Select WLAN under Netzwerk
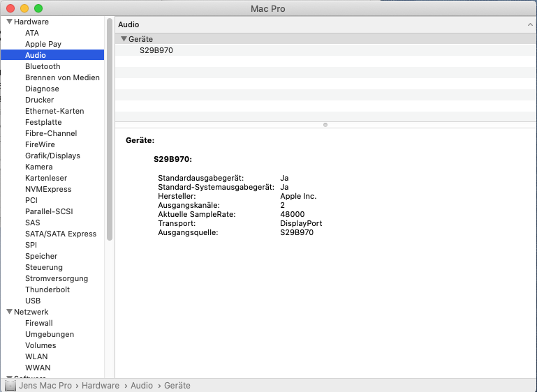The width and height of the screenshot is (537, 392). click(x=36, y=356)
